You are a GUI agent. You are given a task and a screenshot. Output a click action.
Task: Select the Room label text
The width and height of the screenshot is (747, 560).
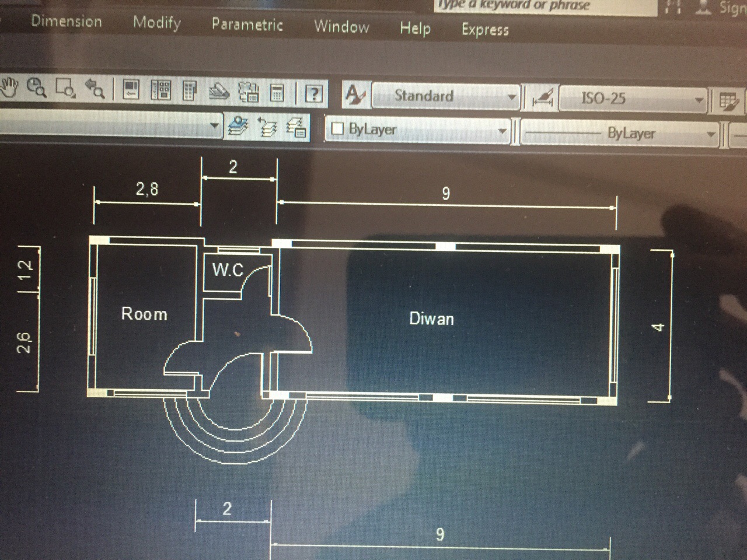point(144,314)
